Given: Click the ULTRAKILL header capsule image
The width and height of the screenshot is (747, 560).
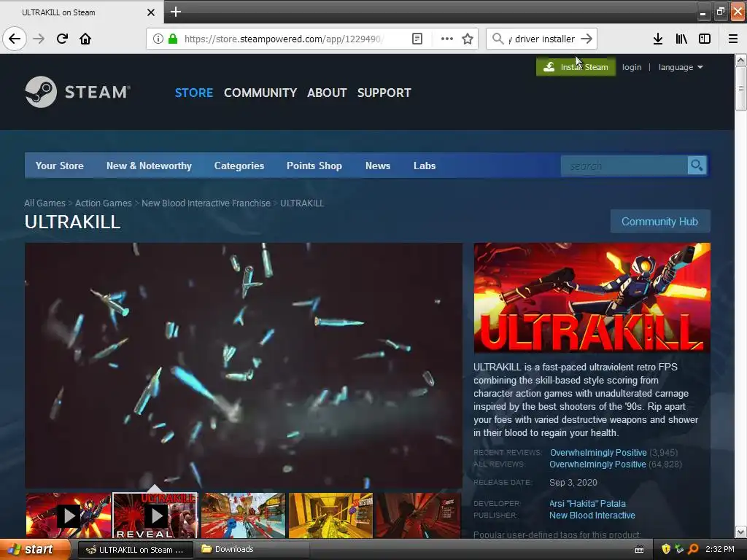Looking at the screenshot, I should tap(592, 297).
